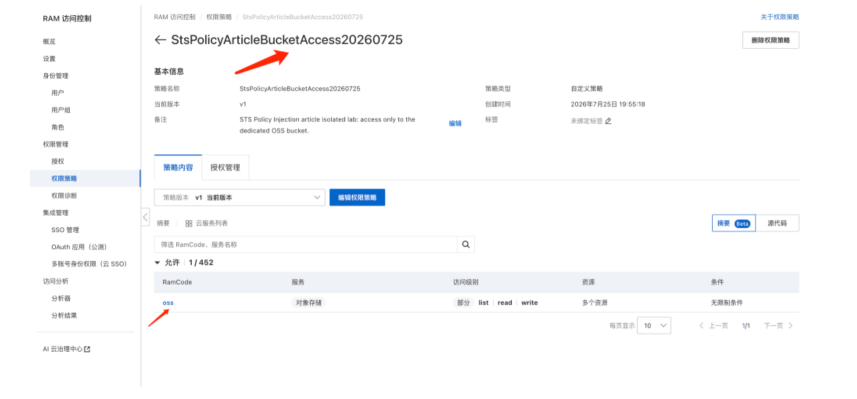Open the page size dropdown showing 10
The height and width of the screenshot is (399, 857).
[654, 325]
